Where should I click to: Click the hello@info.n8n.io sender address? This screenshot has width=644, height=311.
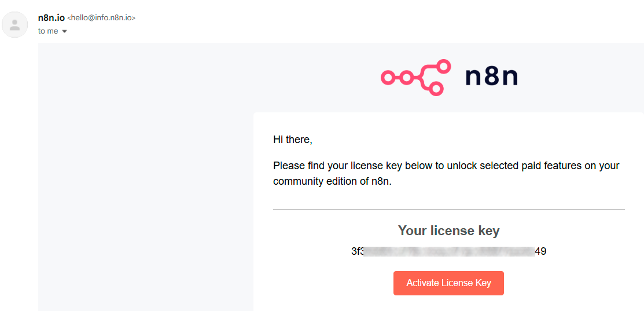(x=101, y=18)
